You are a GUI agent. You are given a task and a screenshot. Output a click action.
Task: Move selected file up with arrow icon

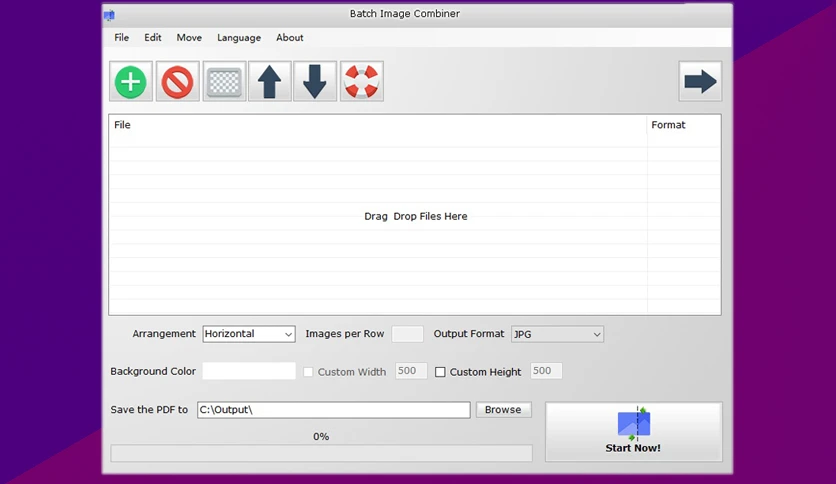click(270, 82)
